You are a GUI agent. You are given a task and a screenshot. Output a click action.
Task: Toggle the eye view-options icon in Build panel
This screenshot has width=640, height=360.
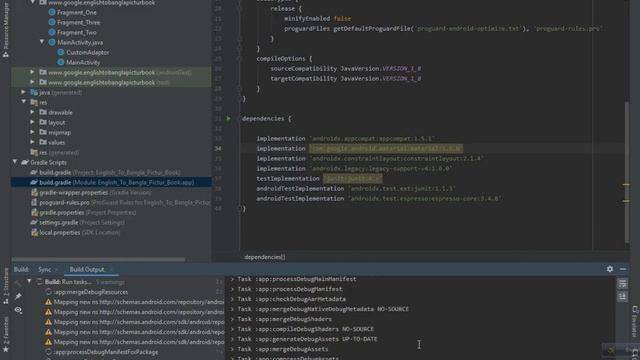coord(18,310)
